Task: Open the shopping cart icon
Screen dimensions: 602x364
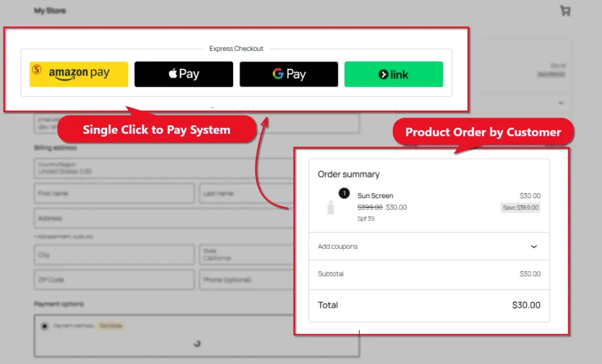Action: coord(565,11)
